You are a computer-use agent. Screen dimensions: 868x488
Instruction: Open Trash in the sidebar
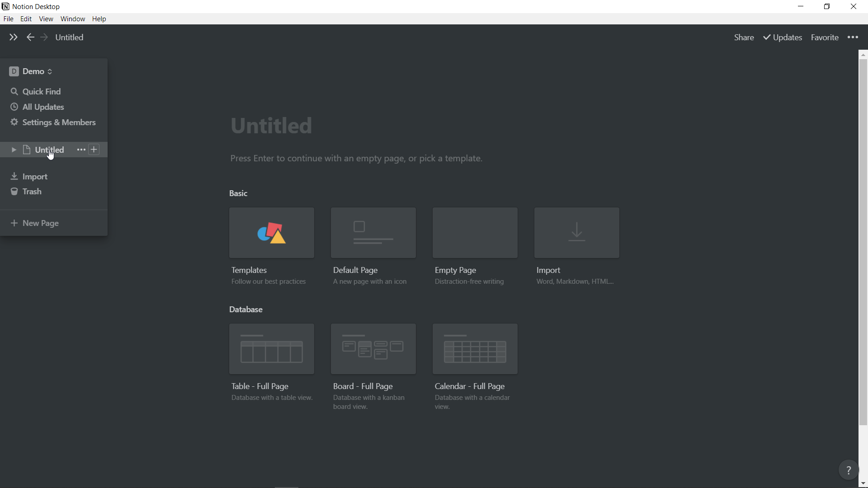coord(54,192)
